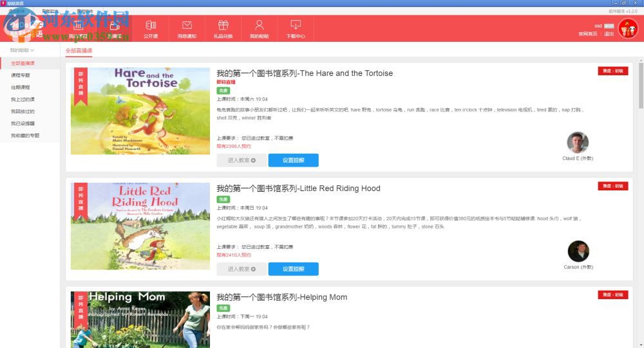This screenshot has height=348, width=644.
Task: Click teacher Carson avatar
Action: click(x=578, y=251)
